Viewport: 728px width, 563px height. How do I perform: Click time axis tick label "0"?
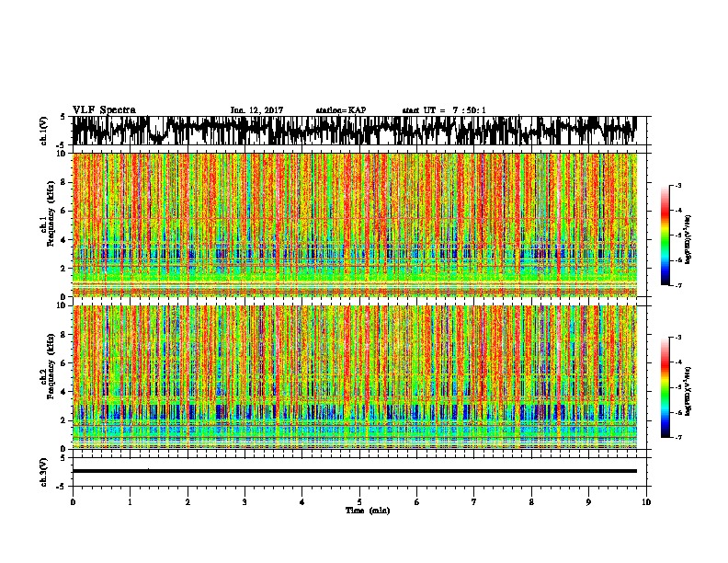(x=73, y=502)
